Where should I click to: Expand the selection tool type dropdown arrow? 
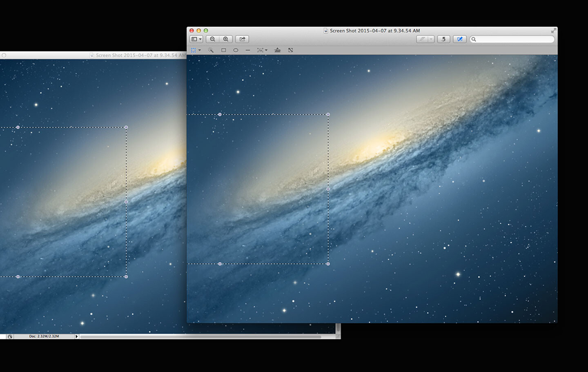[200, 50]
